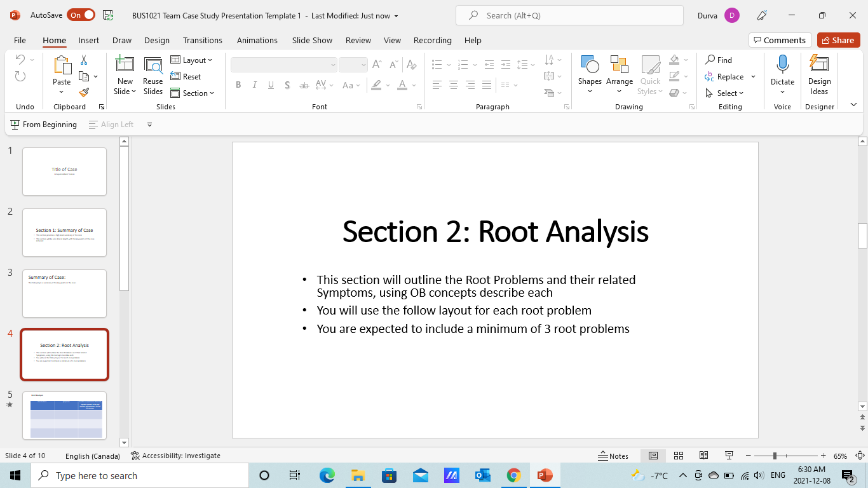Switch to Slide Sorter view
The width and height of the screenshot is (868, 488).
point(679,456)
